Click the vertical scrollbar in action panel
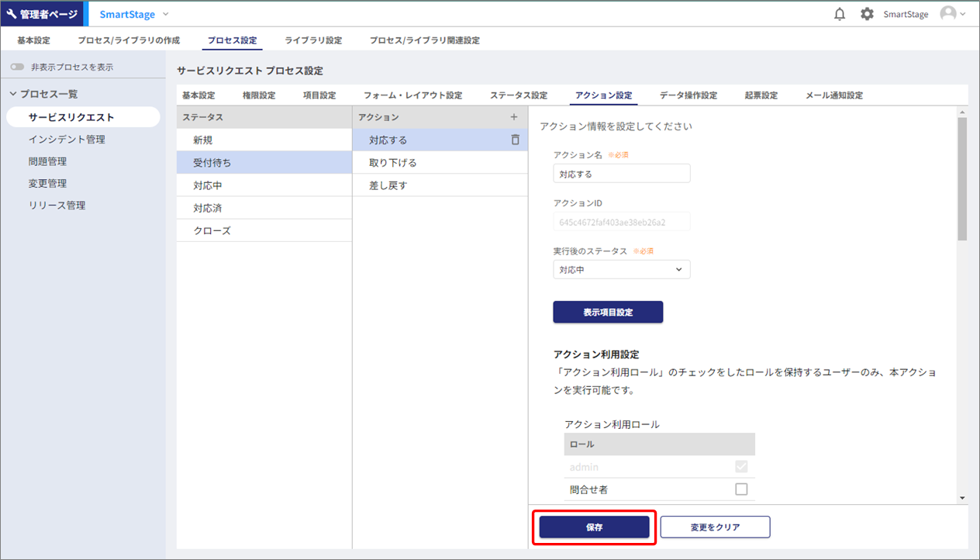The width and height of the screenshot is (980, 560). pyautogui.click(x=962, y=178)
